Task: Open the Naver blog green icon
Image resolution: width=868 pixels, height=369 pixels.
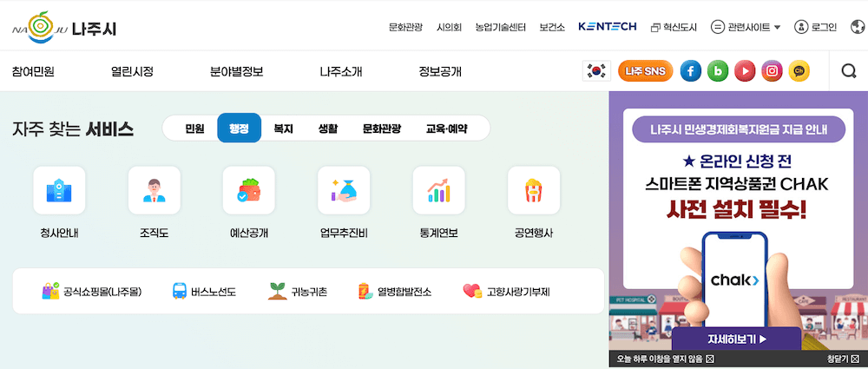Action: 718,71
